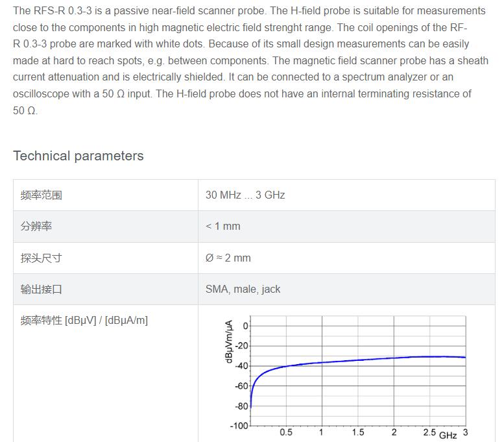
Task: Click the first description line about RFS-R 0.3-3
Action: 249,10
